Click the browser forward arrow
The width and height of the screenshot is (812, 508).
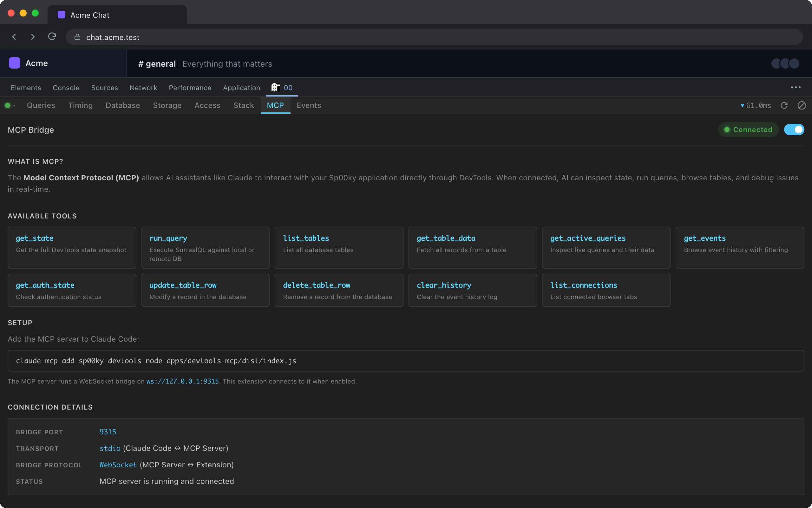[x=33, y=37]
